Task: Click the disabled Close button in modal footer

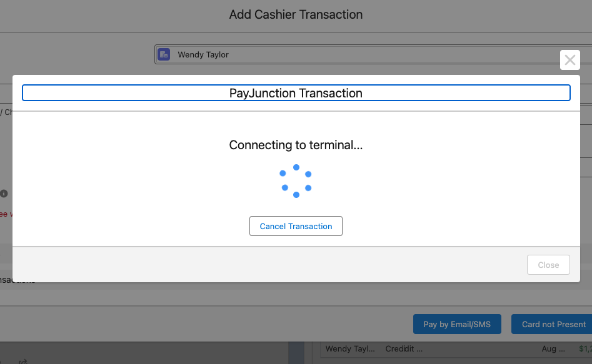Action: click(x=548, y=265)
